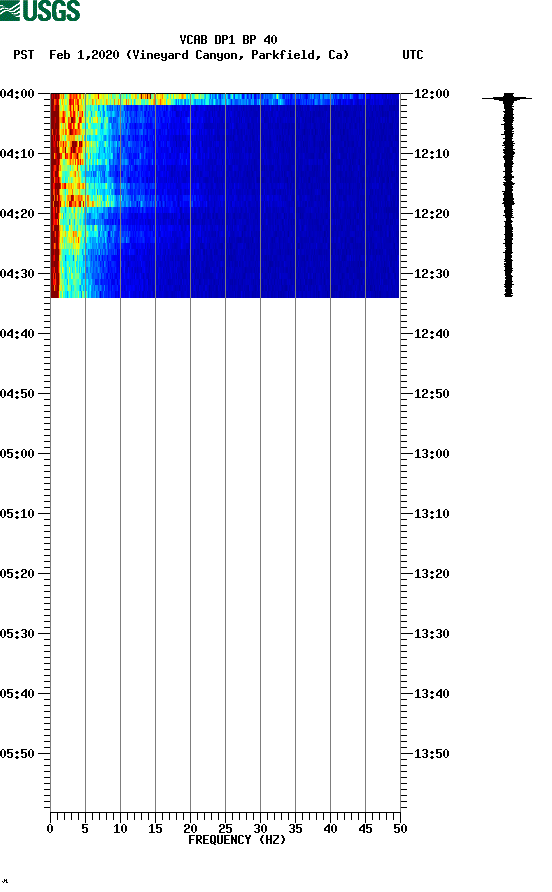Screen dimensions: 552x892
Task: Click '(Vineyard Canyon, Parkfield, Ca)' location text
Action: pyautogui.click(x=238, y=55)
